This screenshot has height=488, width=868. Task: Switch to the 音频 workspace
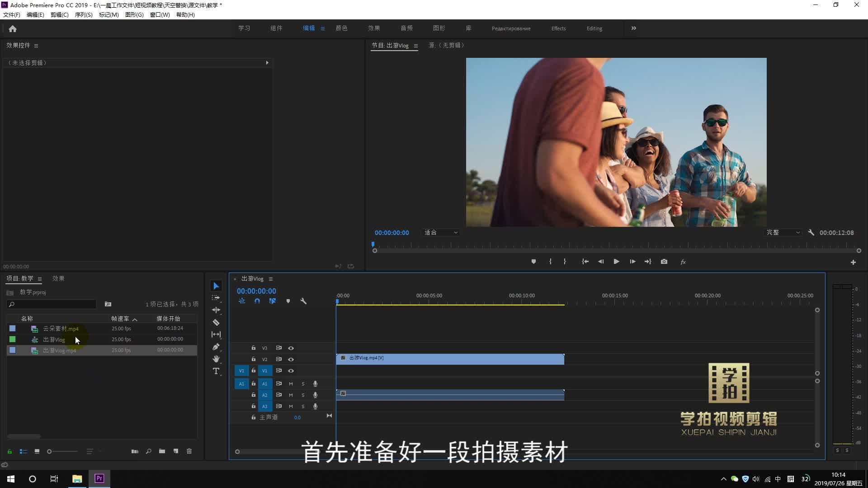pos(406,28)
